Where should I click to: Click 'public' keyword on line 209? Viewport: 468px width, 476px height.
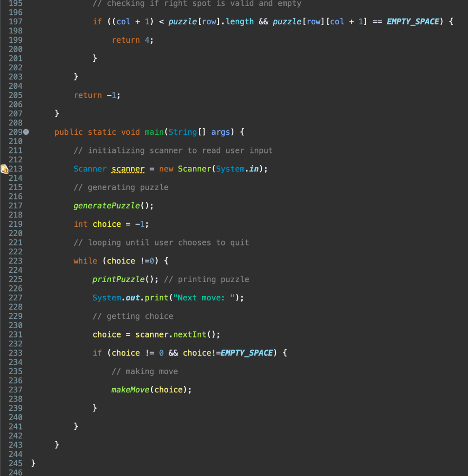(69, 132)
